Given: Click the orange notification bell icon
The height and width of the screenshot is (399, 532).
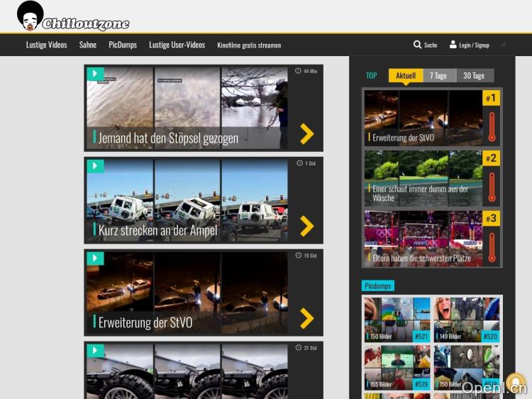Looking at the screenshot, I should [x=515, y=383].
